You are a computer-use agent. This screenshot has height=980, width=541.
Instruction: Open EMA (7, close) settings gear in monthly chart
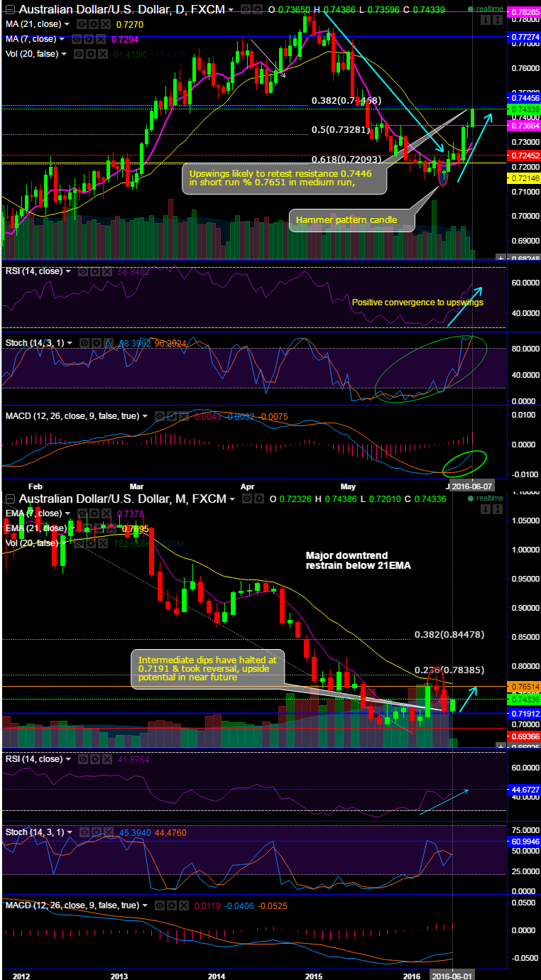click(94, 513)
